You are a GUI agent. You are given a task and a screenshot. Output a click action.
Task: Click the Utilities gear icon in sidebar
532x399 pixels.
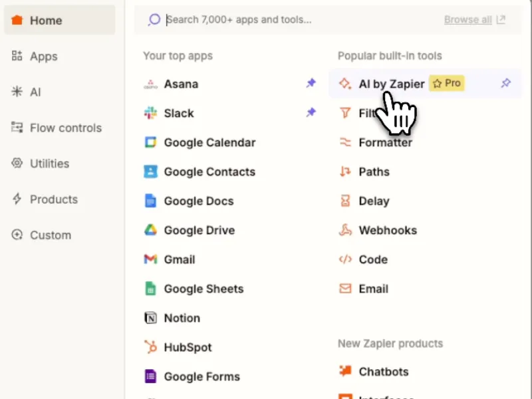point(17,163)
